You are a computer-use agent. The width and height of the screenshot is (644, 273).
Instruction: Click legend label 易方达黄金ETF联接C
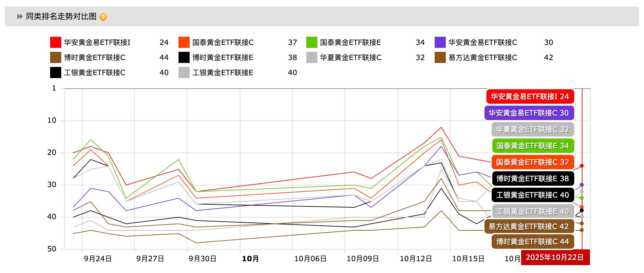(483, 57)
